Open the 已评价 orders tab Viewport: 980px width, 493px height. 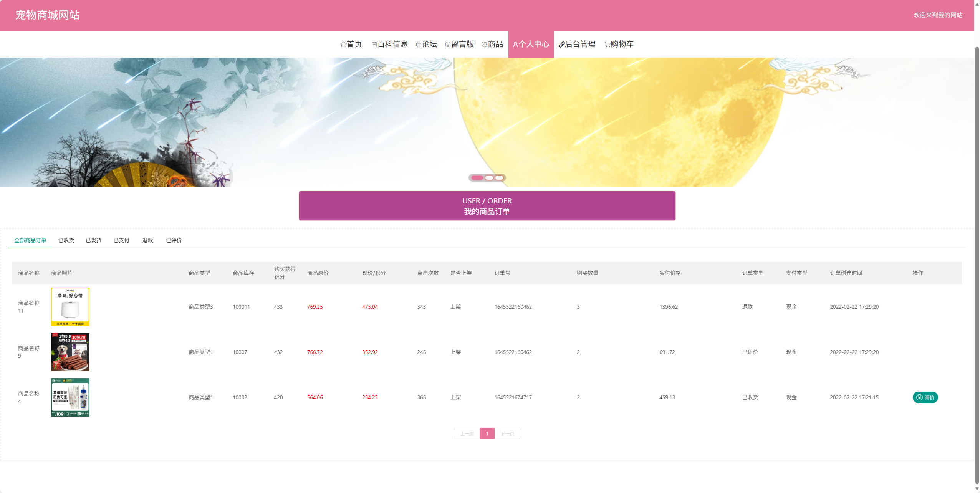coord(174,240)
